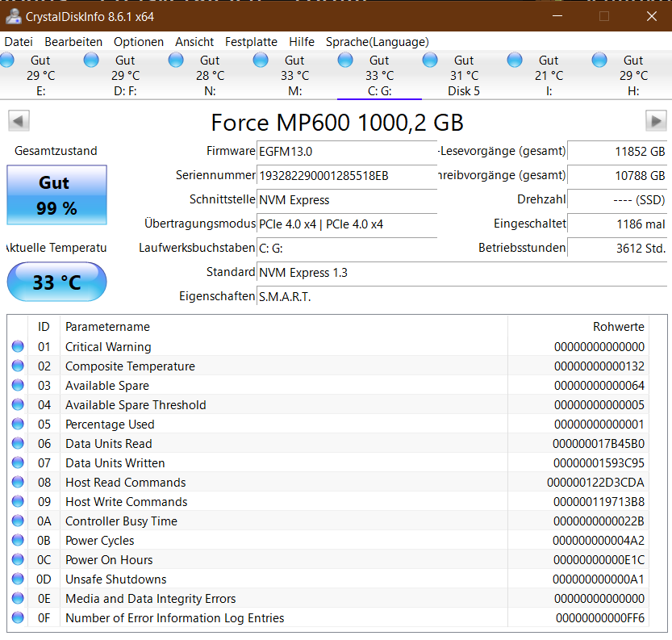Click the serial number field
This screenshot has width=672, height=640.
point(347,176)
